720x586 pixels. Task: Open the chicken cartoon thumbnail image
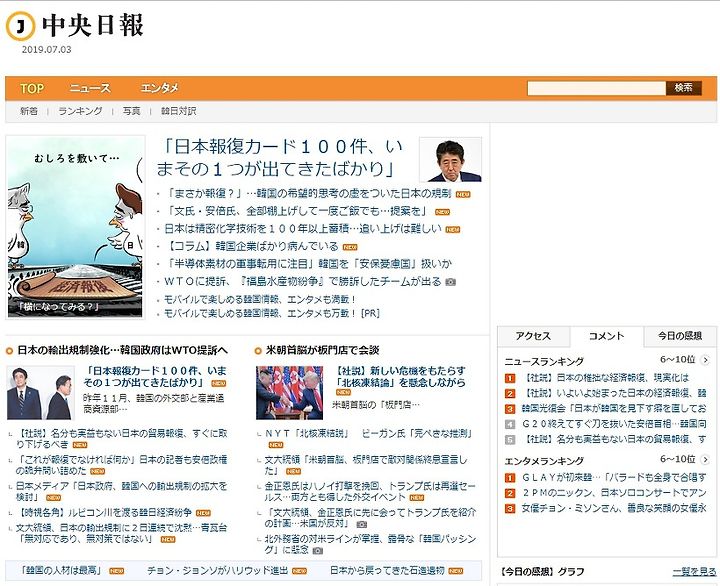pos(75,227)
